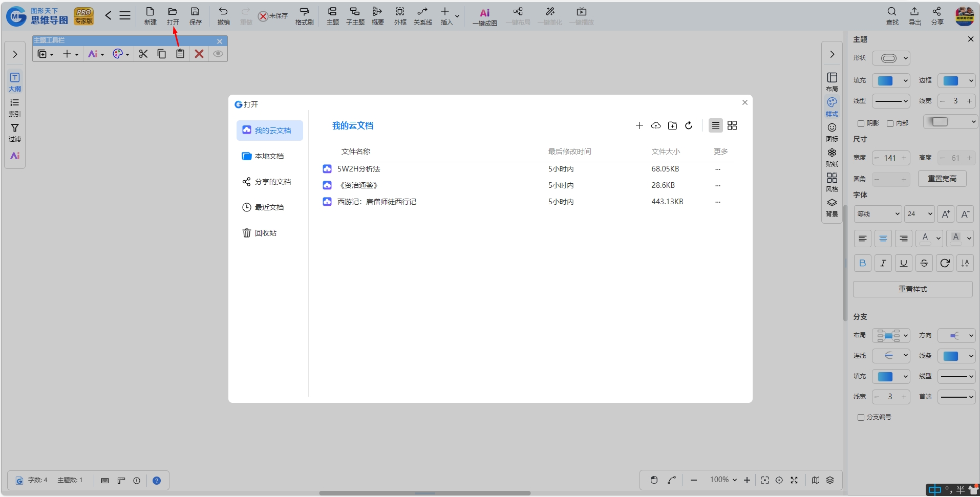Add new cloud document with plus icon
The image size is (980, 497).
640,125
